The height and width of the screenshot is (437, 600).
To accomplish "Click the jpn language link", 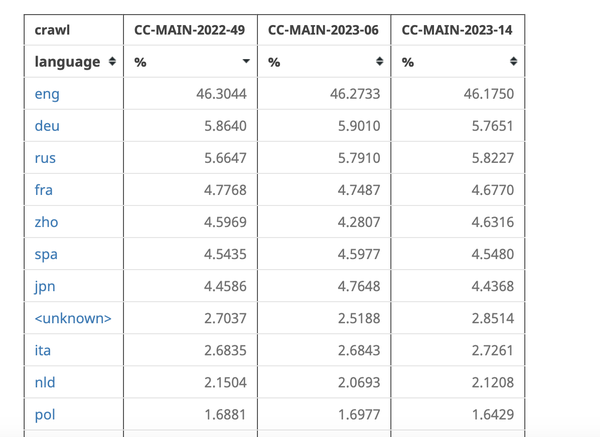I will [45, 286].
